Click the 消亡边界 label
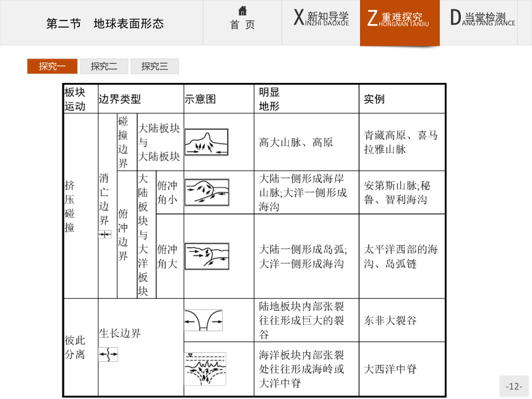This screenshot has width=532, height=399. click(104, 199)
